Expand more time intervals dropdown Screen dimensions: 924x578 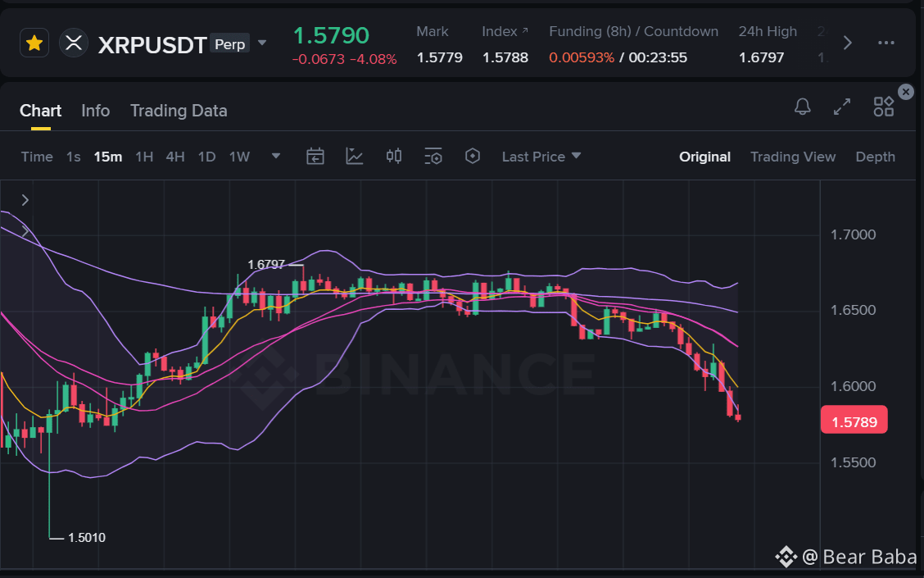tap(276, 157)
